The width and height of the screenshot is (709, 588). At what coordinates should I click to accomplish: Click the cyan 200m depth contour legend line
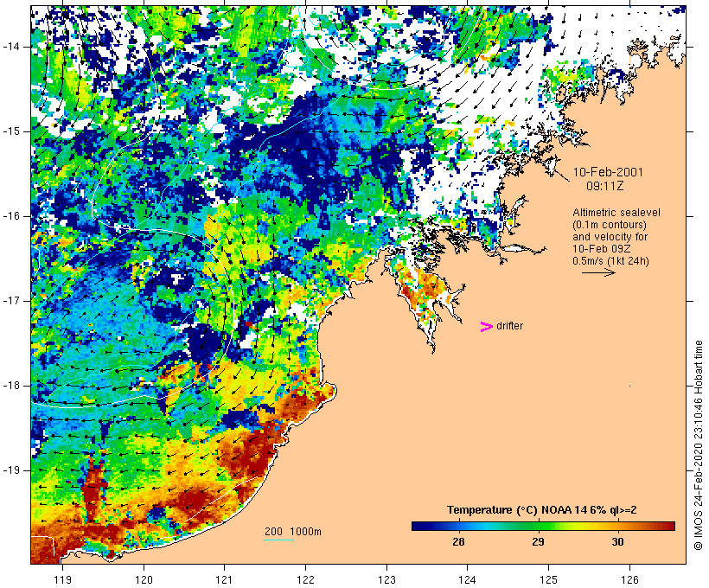tap(279, 540)
